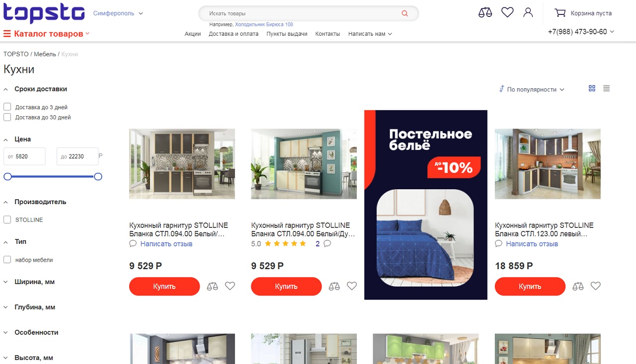Click Купить for first kitchen set
636x364 pixels.
click(164, 287)
